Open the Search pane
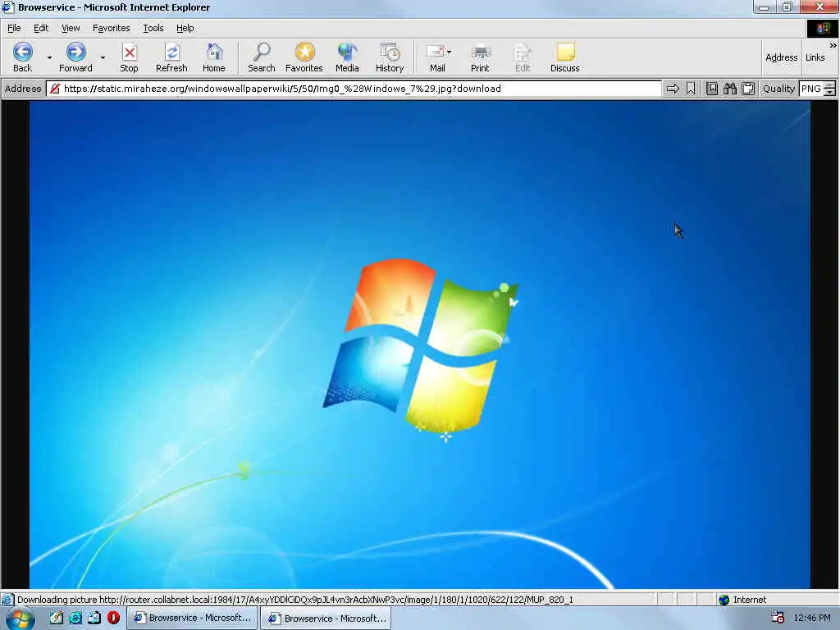Image resolution: width=840 pixels, height=630 pixels. coord(262,57)
